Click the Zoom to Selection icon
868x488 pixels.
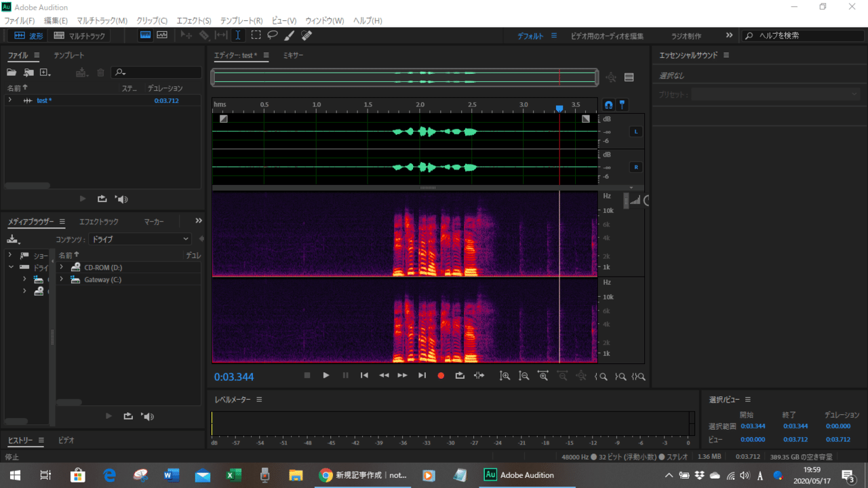[x=639, y=376]
